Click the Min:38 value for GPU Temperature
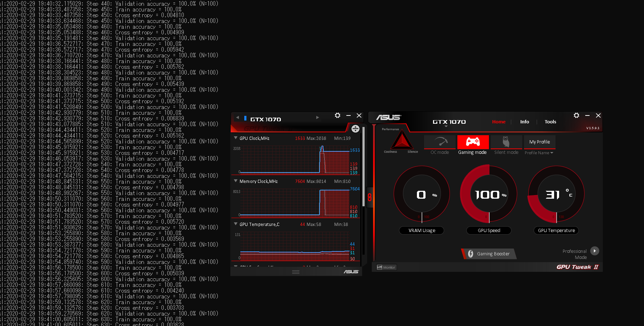The height and width of the screenshot is (326, 644). 341,224
